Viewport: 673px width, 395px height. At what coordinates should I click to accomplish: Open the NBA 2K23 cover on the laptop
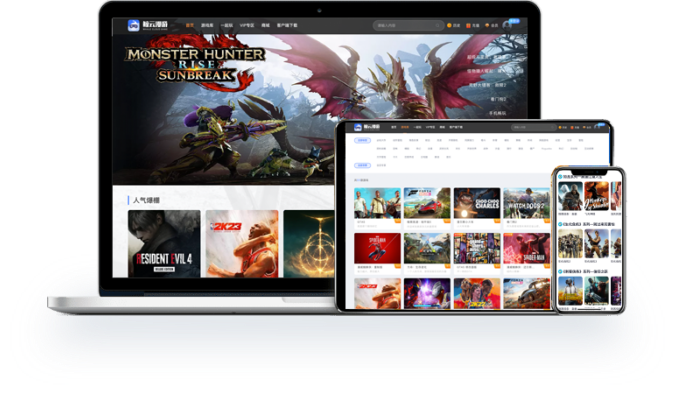(242, 243)
